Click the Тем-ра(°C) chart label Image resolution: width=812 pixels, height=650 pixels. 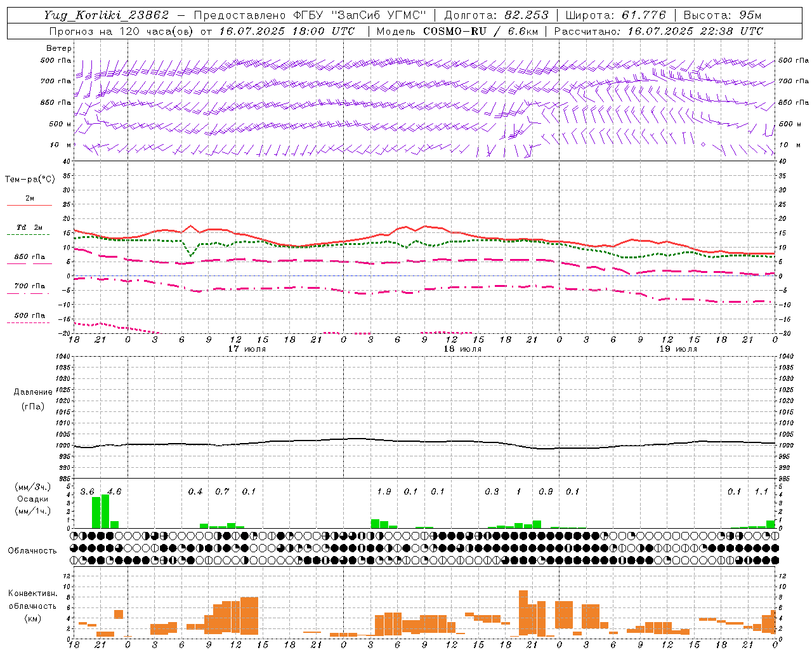30,180
